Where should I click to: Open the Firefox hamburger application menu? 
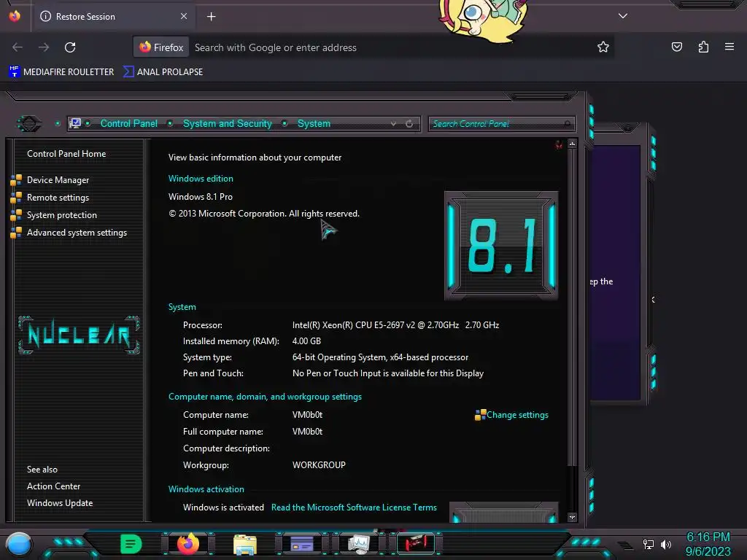(x=729, y=47)
